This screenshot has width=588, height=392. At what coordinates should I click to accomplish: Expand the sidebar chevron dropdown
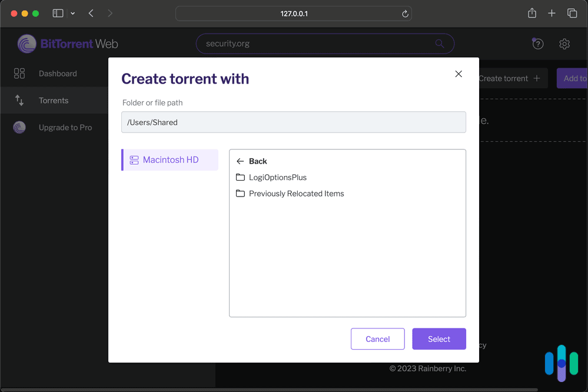coord(72,13)
